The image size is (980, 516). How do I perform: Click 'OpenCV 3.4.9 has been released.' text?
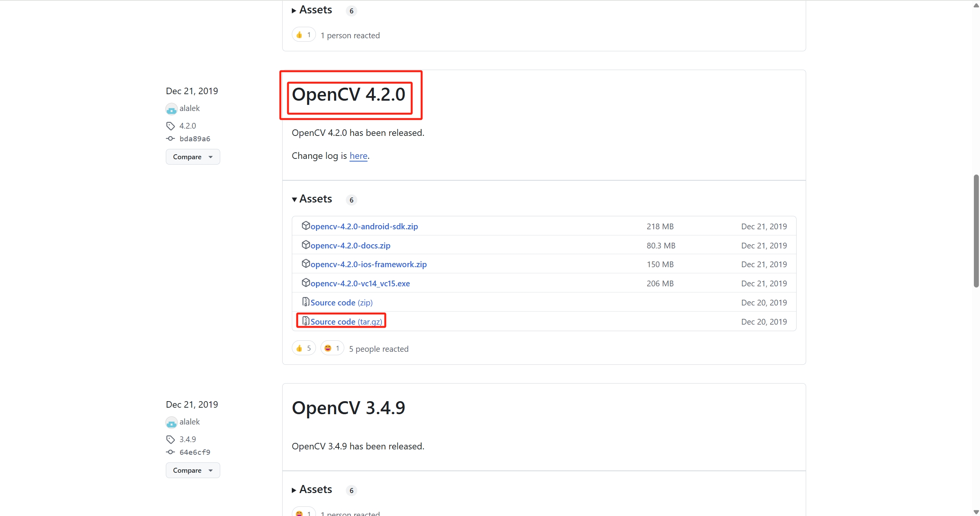pos(358,446)
